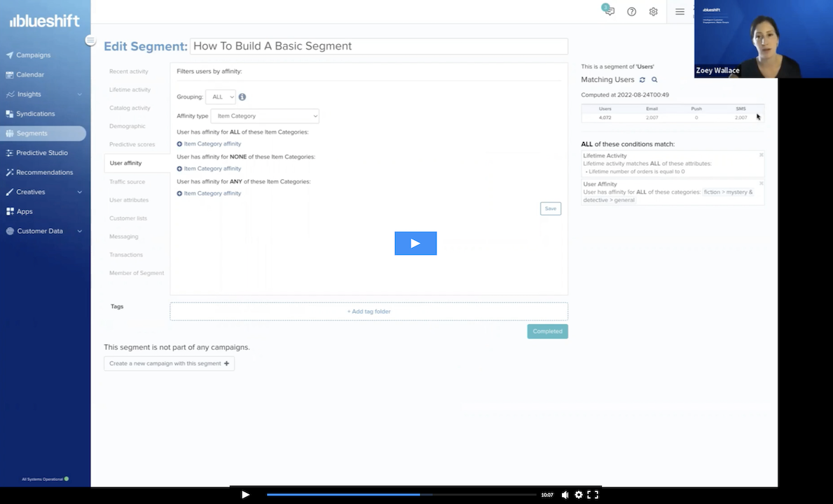This screenshot has width=833, height=504.
Task: Switch to the Customer lists filter tab
Action: [128, 218]
